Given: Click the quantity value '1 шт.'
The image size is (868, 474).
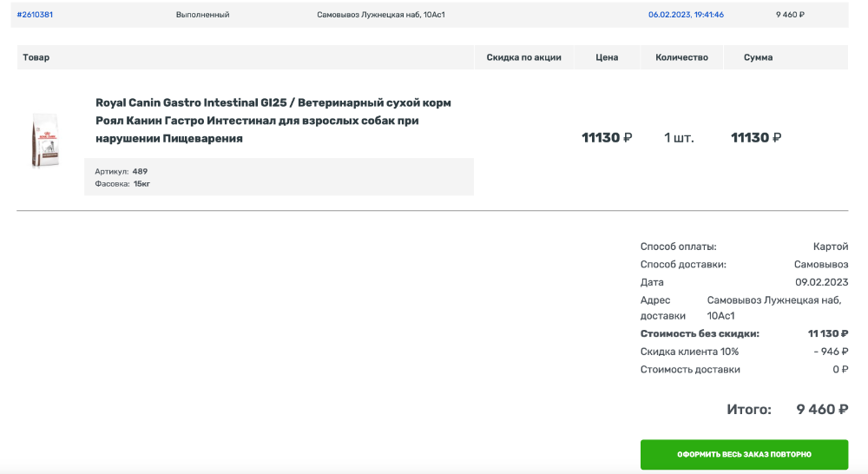Looking at the screenshot, I should (679, 138).
